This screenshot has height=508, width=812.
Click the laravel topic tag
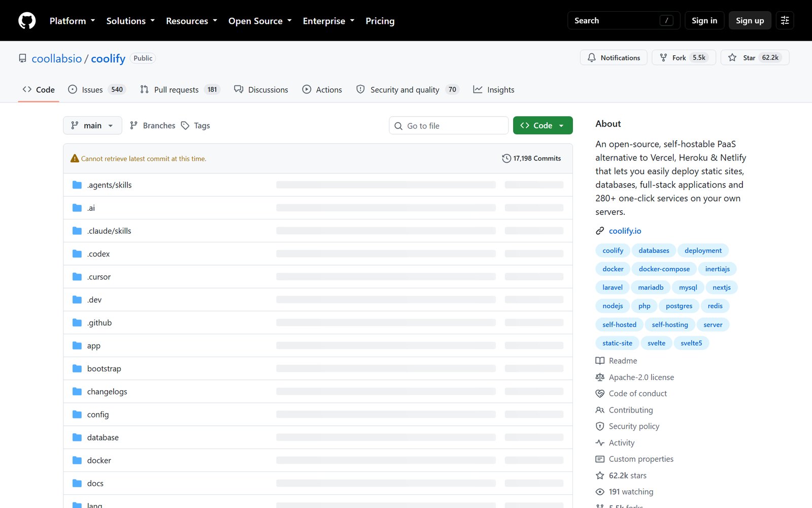(613, 288)
